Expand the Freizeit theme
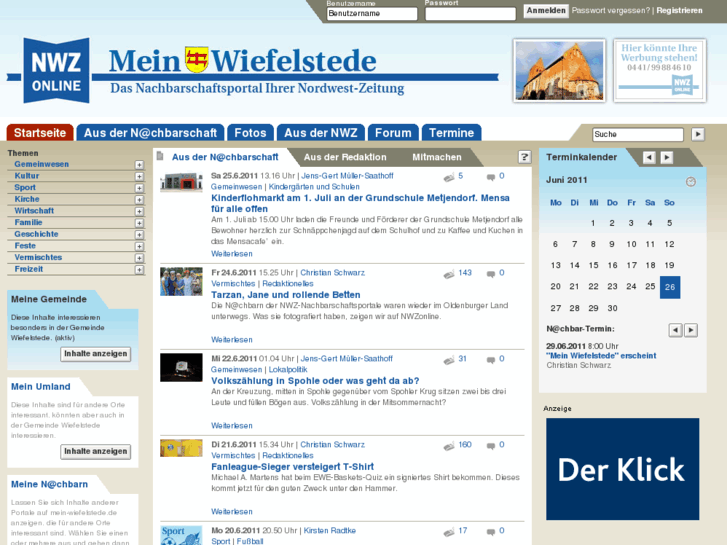Screen dimensions: 727x545 click(139, 269)
